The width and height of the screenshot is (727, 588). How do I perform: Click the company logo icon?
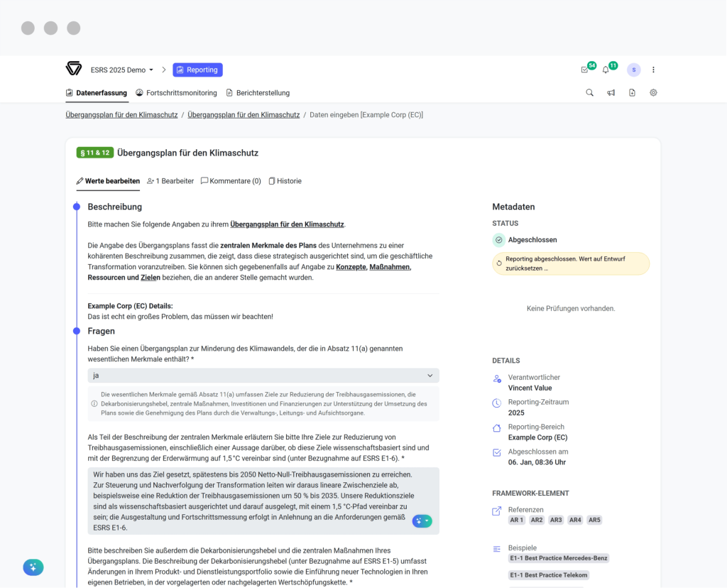(x=74, y=69)
